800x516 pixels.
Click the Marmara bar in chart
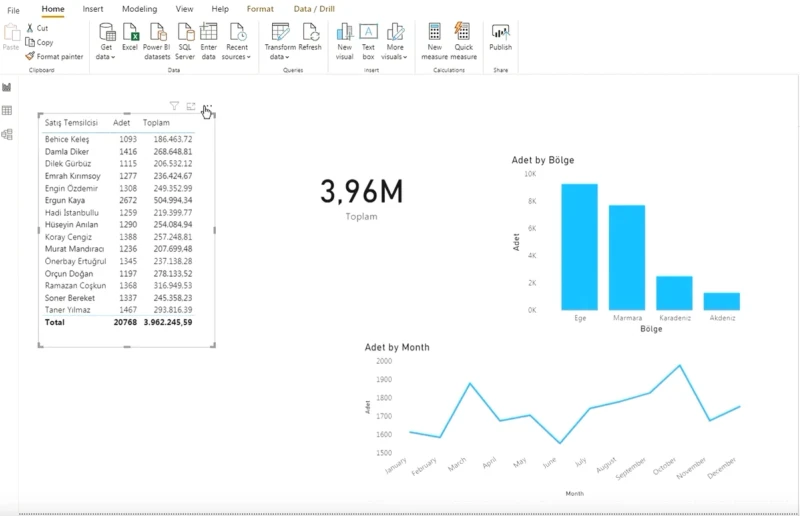(627, 257)
